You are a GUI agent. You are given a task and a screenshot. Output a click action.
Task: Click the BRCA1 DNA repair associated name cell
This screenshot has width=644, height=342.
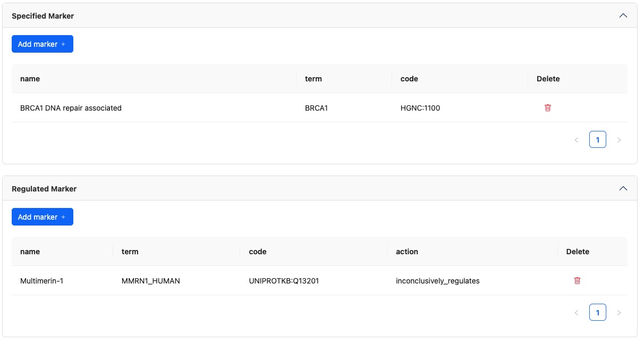[x=154, y=108]
